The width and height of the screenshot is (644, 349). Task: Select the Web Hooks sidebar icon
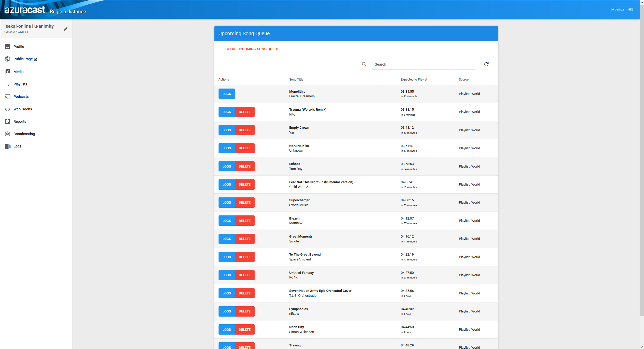pyautogui.click(x=7, y=109)
